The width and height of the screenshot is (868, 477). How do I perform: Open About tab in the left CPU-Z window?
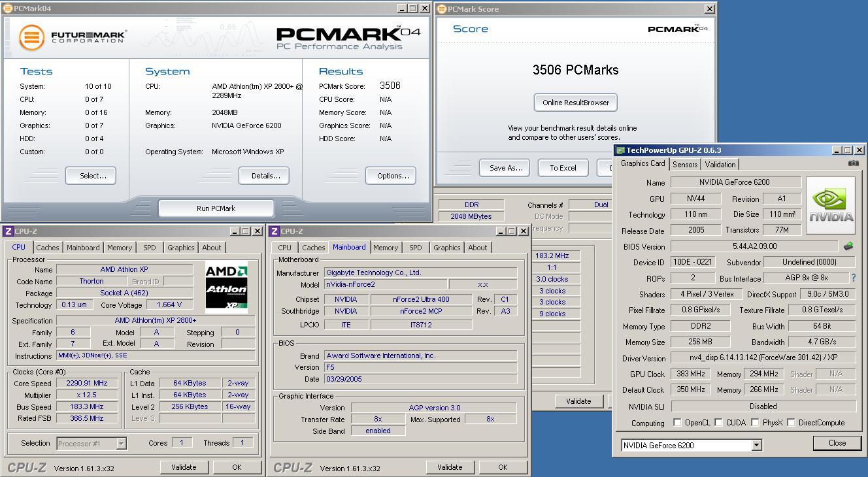click(212, 248)
